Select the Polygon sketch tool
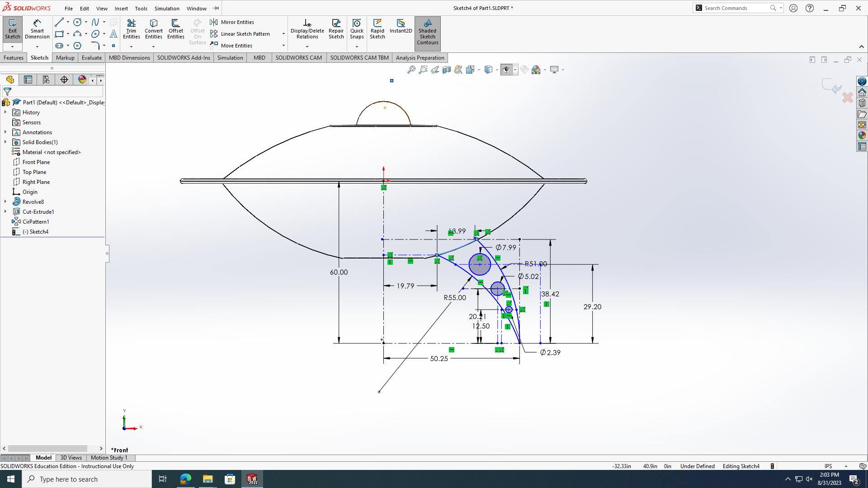Image resolution: width=868 pixels, height=488 pixels. 77,46
